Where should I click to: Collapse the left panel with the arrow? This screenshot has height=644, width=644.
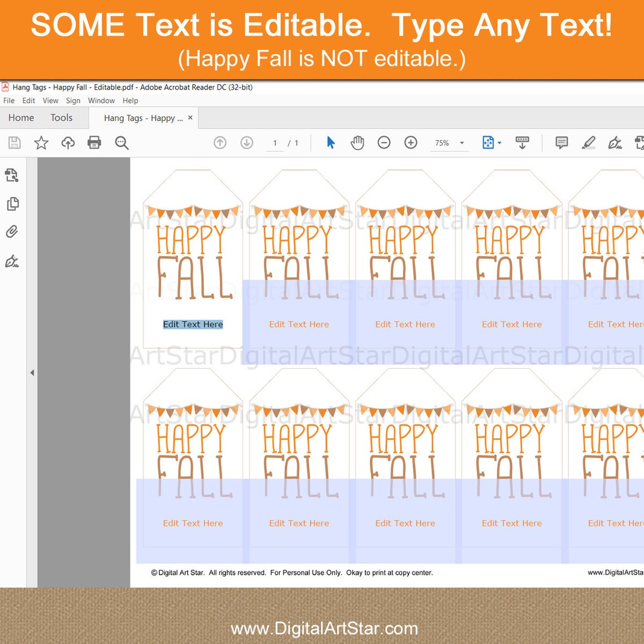(32, 372)
